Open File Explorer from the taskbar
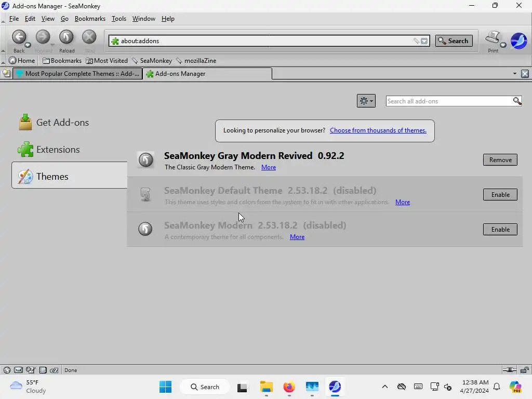The width and height of the screenshot is (532, 399). 267,387
